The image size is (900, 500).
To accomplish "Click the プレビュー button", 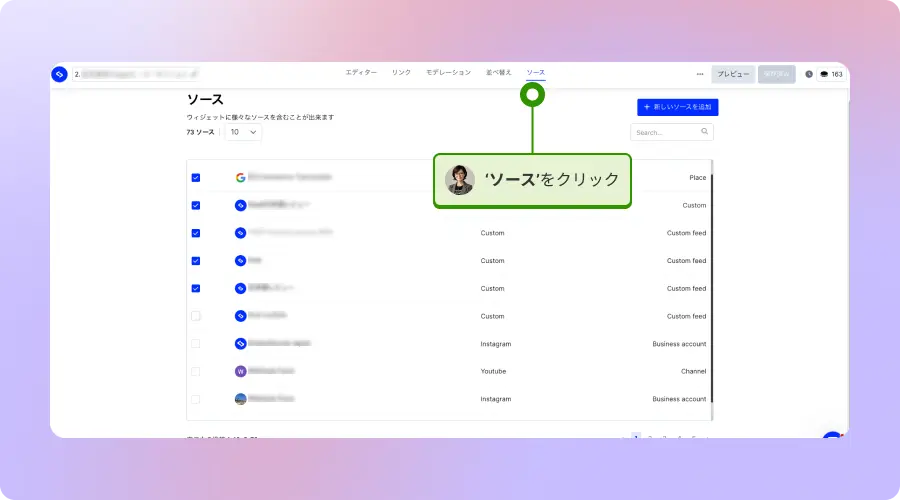I will 733,74.
